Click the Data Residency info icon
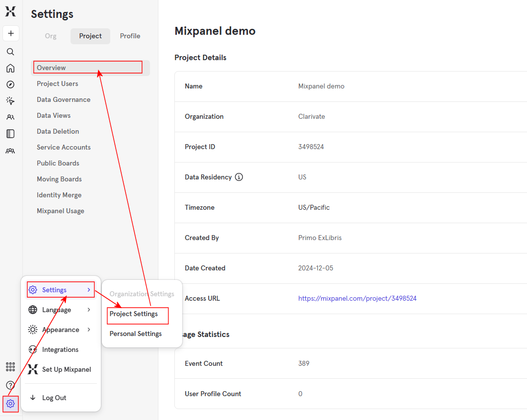The height and width of the screenshot is (420, 527). pos(239,177)
